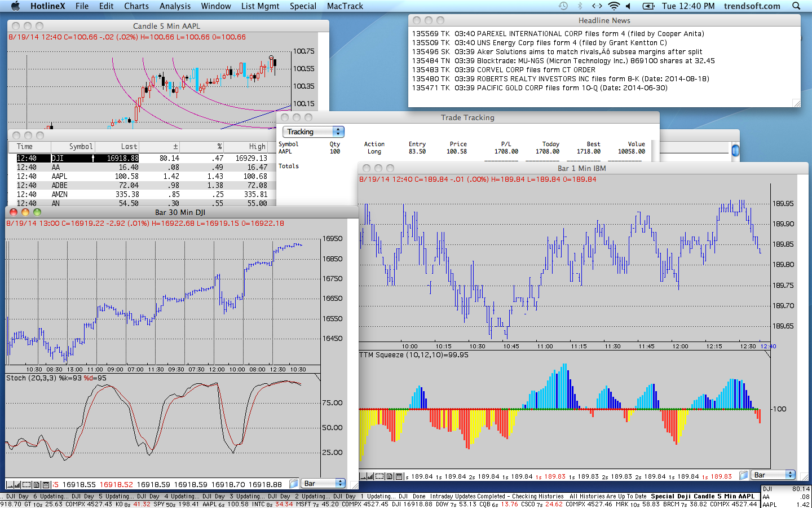Click the PAREXEL INTERNATIONAL CORP headline
Image resolution: width=812 pixels, height=508 pixels.
click(x=558, y=34)
